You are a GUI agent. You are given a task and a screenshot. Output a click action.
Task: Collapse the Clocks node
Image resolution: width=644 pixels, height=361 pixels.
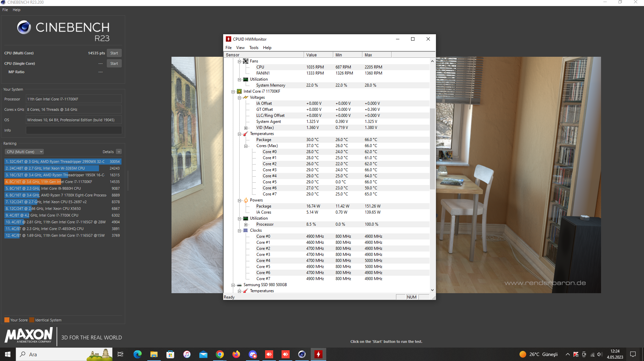pos(239,231)
